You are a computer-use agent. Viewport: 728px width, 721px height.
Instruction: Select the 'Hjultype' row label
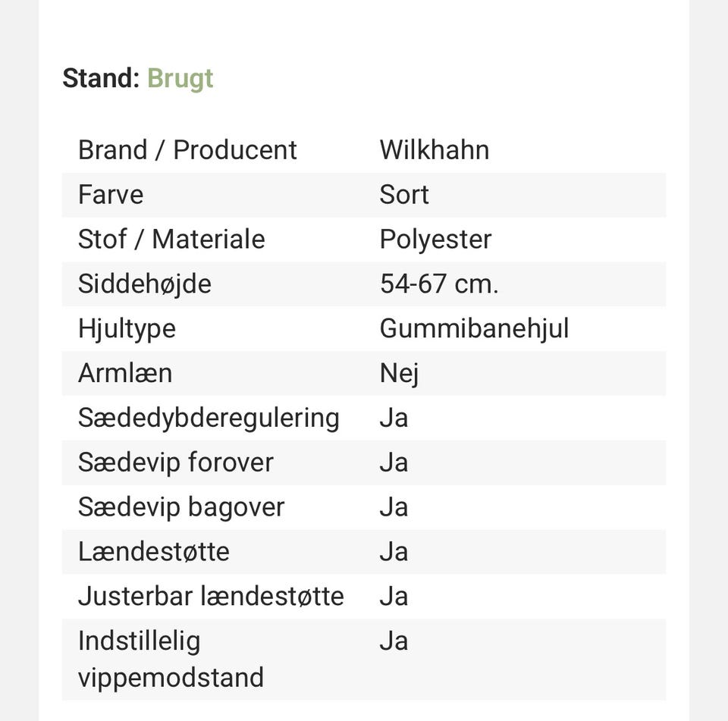click(x=127, y=328)
